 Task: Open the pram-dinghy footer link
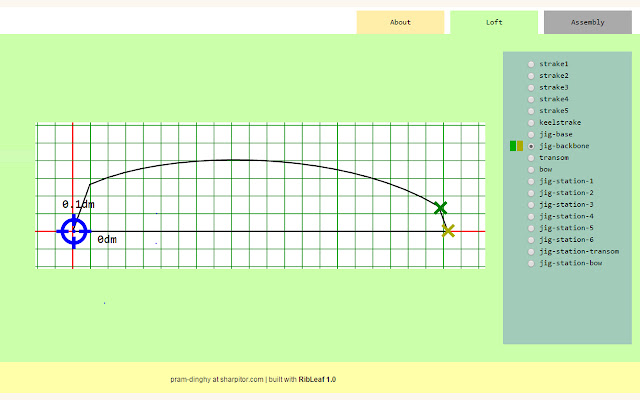[190, 380]
